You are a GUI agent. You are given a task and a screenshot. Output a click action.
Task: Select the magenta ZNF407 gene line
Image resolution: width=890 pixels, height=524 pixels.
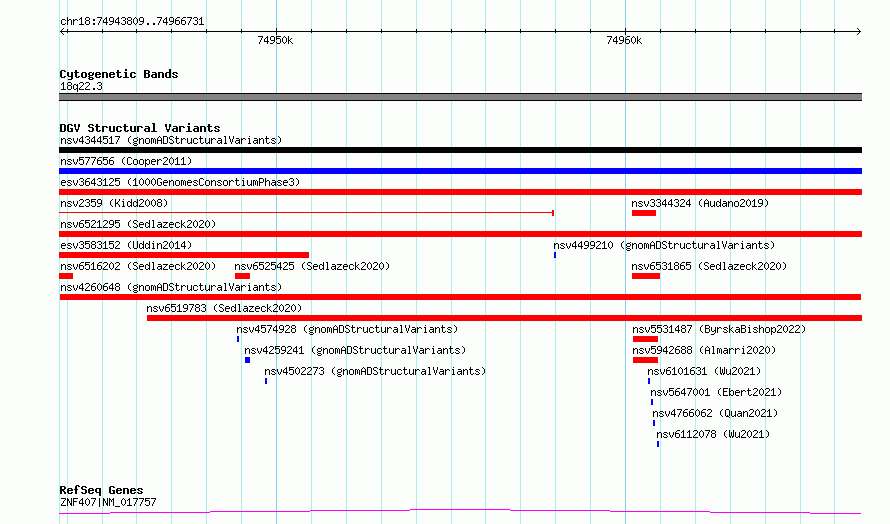pos(460,512)
